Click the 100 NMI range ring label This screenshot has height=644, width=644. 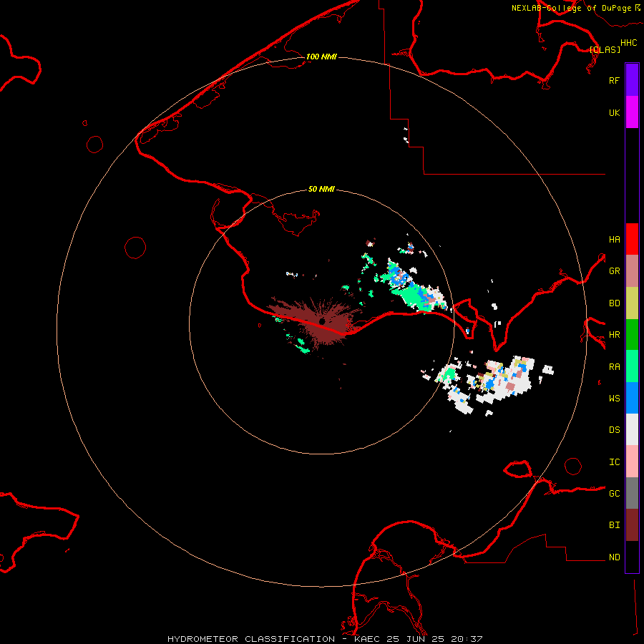tap(321, 57)
